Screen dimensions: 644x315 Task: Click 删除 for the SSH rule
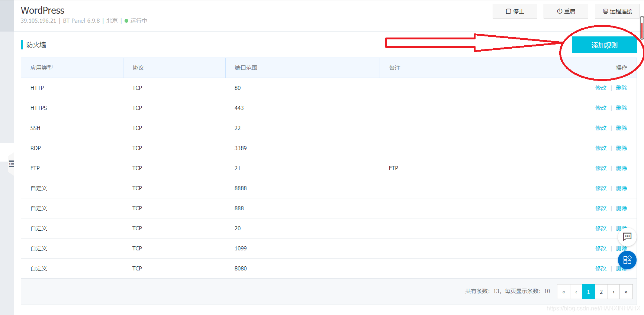pos(622,128)
